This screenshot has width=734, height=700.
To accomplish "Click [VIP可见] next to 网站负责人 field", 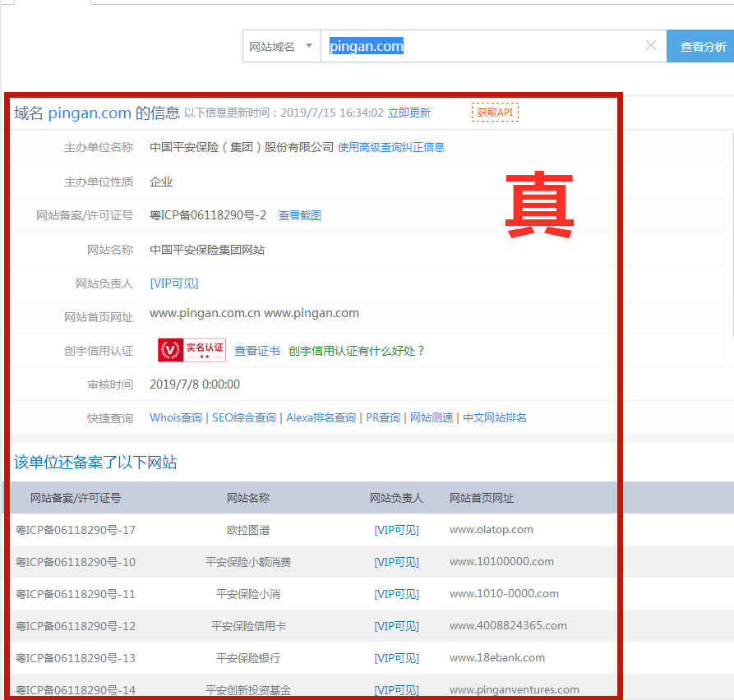I will (x=174, y=283).
